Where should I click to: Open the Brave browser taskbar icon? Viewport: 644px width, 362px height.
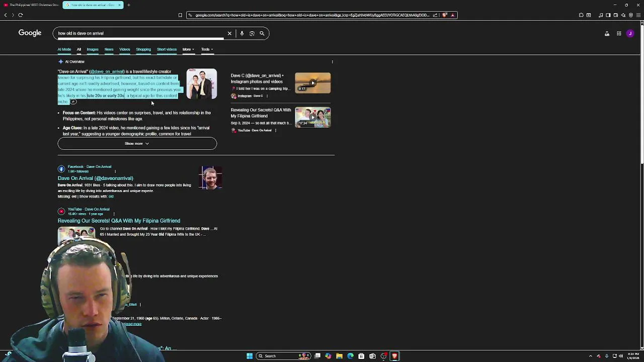(x=394, y=356)
